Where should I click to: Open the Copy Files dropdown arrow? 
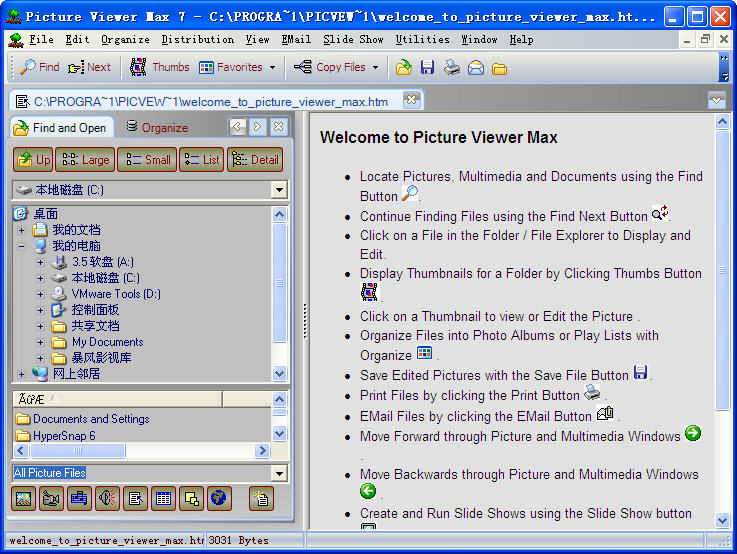coord(376,68)
